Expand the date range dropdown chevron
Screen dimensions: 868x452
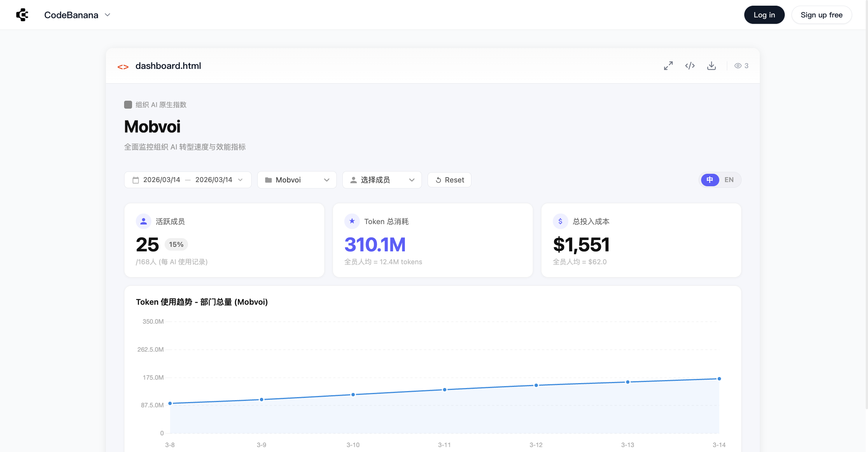pos(240,180)
